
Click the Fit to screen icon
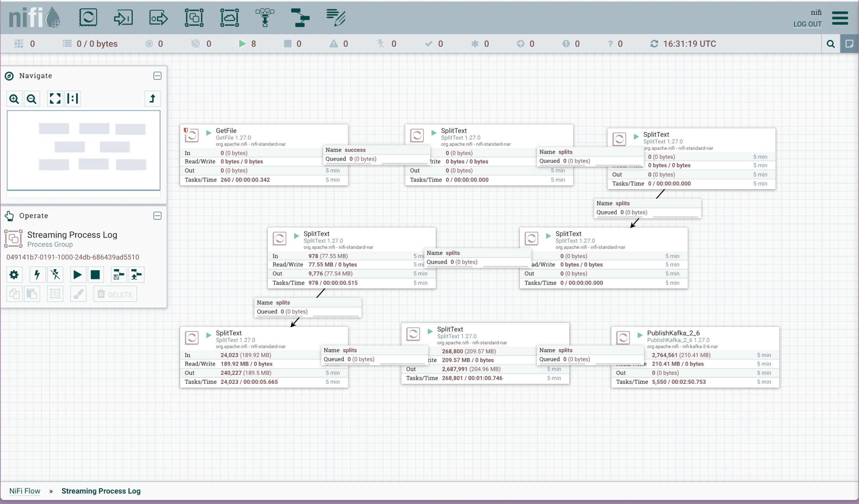(55, 99)
